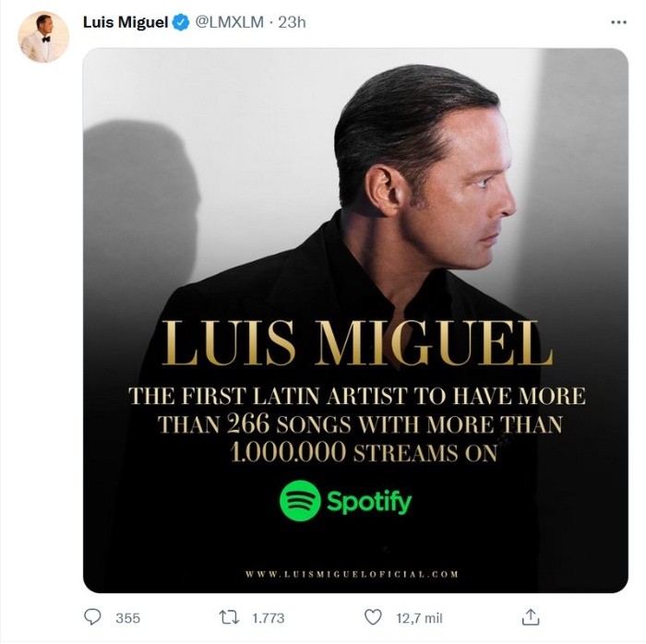Image resolution: width=646 pixels, height=644 pixels.
Task: Click the Spotify wordmark text
Action: point(368,502)
